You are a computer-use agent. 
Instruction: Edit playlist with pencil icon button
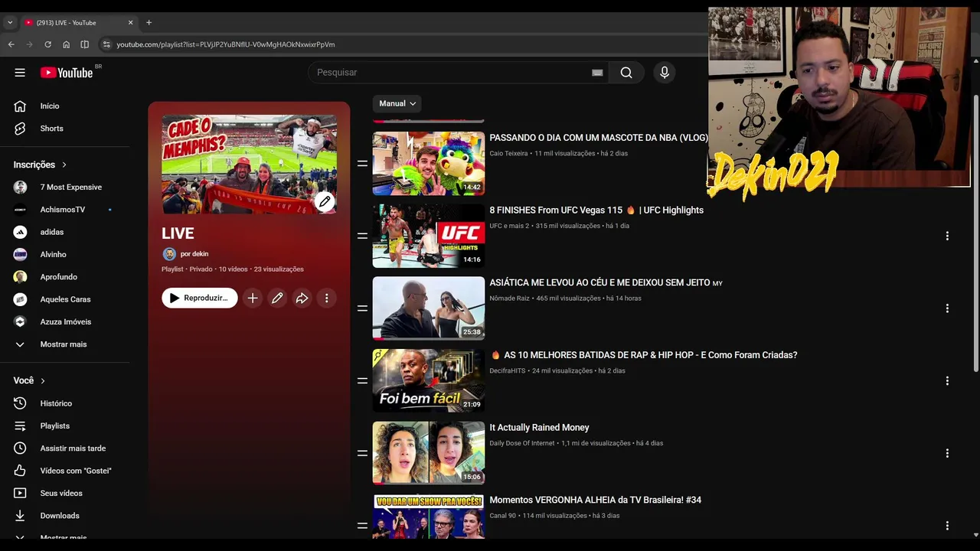pos(277,298)
